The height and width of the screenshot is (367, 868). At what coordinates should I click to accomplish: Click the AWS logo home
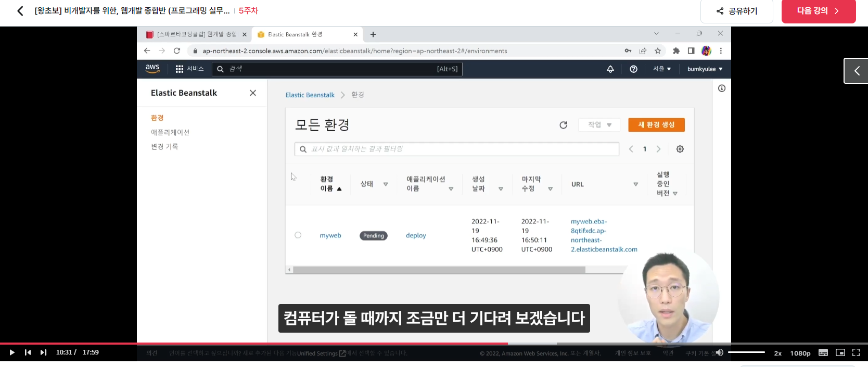coord(152,69)
